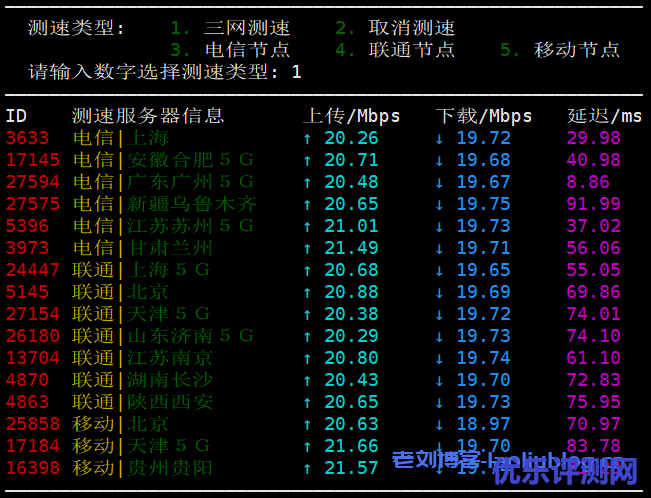Viewport: 651px width, 498px height.
Task: Click the upload arrow in row 3633
Action: click(307, 138)
